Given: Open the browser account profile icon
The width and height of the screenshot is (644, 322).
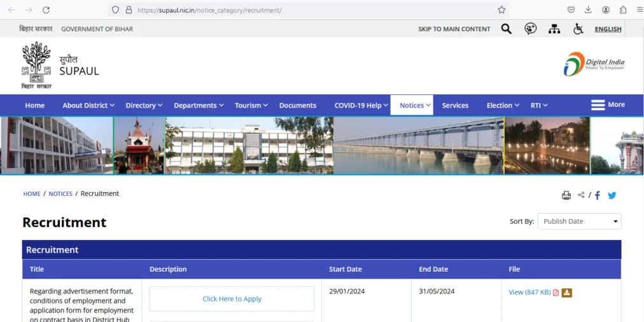Looking at the screenshot, I should [x=606, y=10].
